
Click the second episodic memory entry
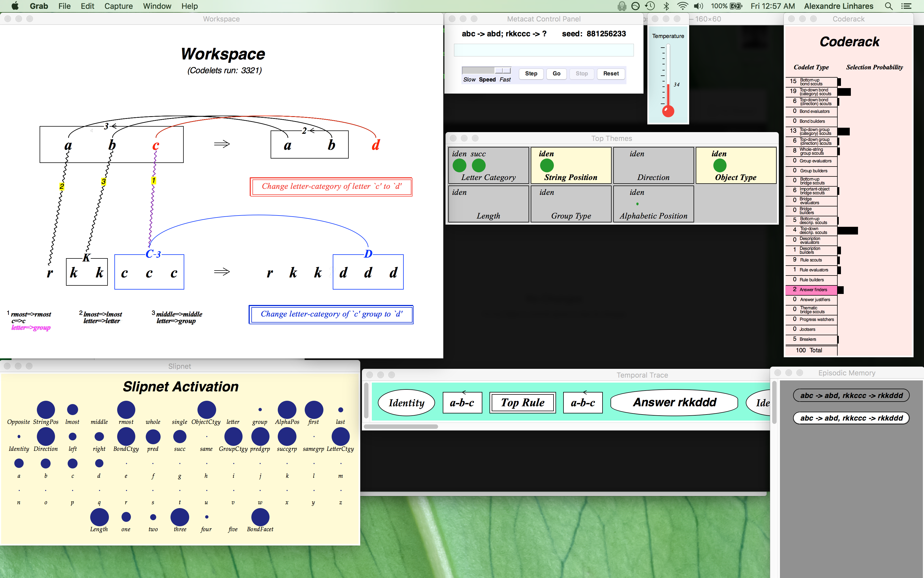(851, 418)
